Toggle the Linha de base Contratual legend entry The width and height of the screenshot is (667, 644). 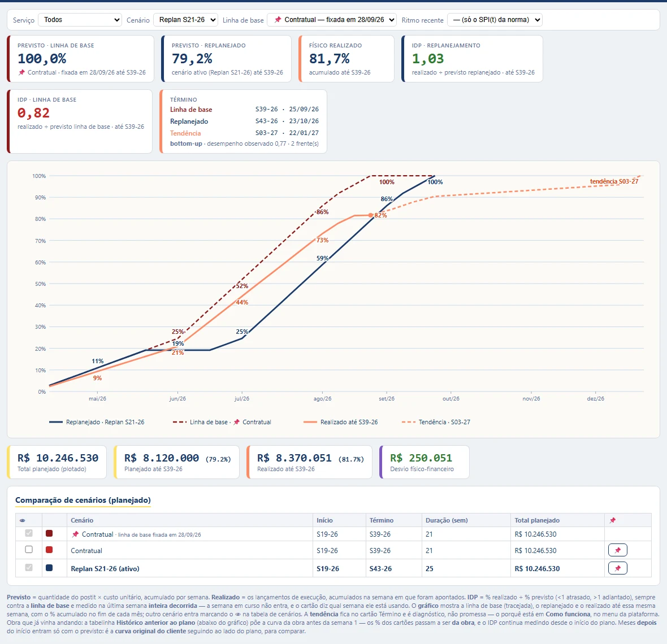(x=222, y=422)
